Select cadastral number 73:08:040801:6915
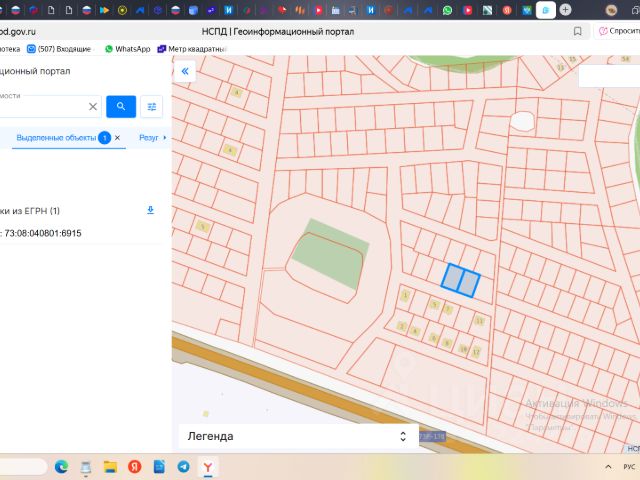The image size is (640, 480). coord(42,233)
